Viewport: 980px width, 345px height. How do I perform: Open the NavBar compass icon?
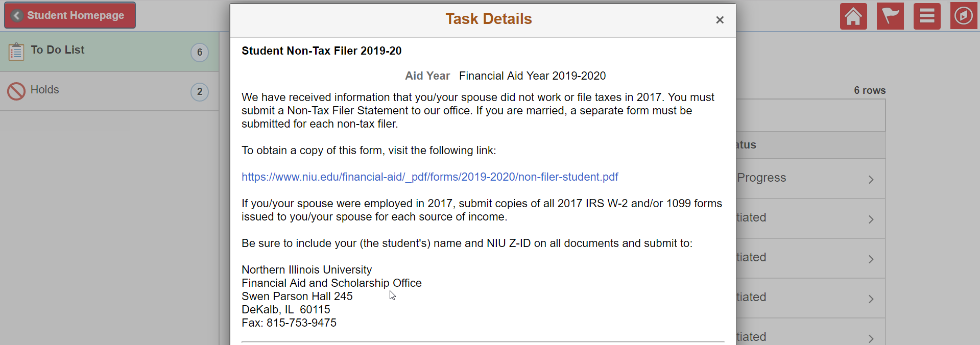tap(964, 16)
